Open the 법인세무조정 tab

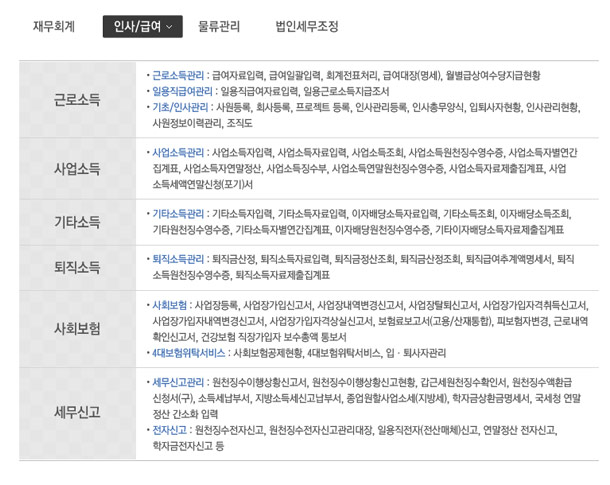tap(307, 26)
